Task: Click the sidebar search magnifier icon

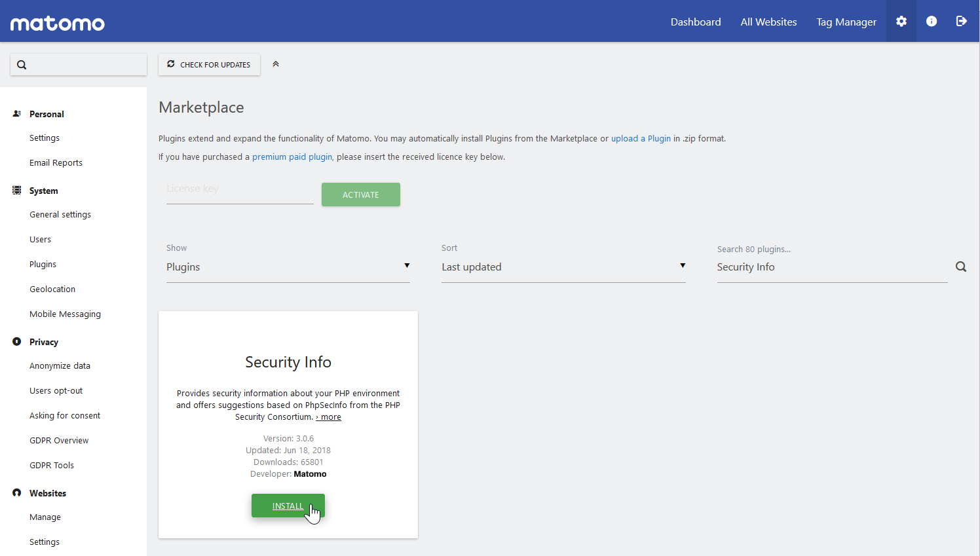Action: [x=22, y=65]
